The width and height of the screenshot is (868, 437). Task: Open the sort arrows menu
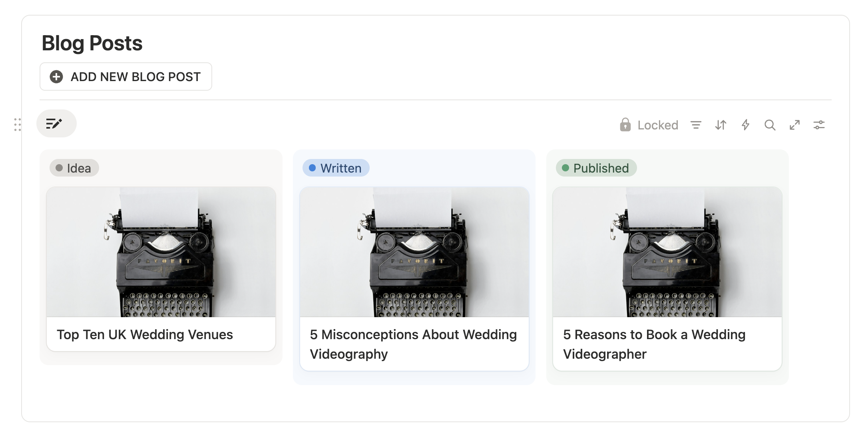pyautogui.click(x=721, y=125)
